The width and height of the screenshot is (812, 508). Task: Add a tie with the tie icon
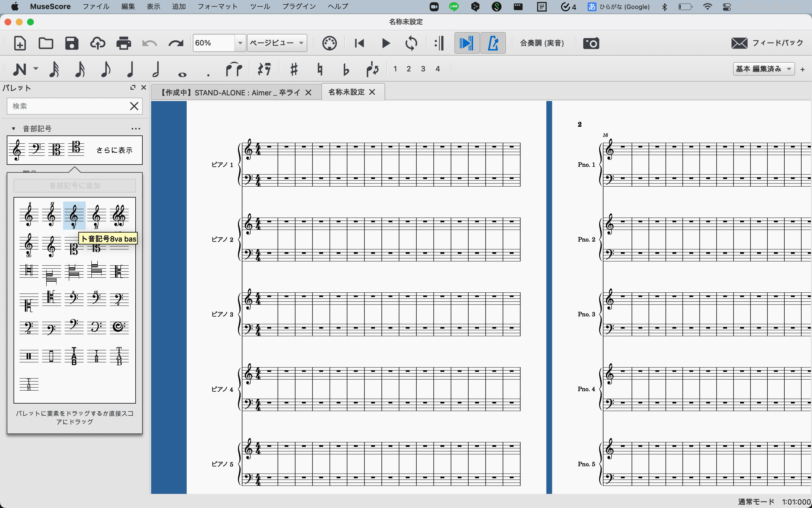click(234, 69)
